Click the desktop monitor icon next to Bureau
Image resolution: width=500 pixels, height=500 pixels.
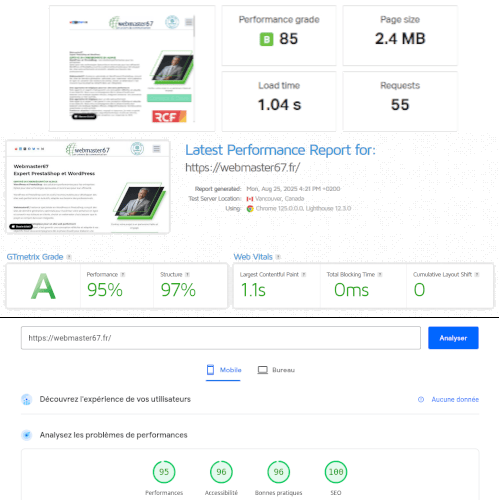[x=263, y=370]
